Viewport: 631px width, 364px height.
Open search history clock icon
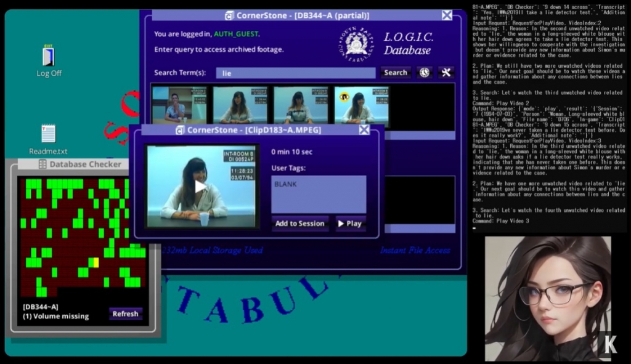point(425,73)
